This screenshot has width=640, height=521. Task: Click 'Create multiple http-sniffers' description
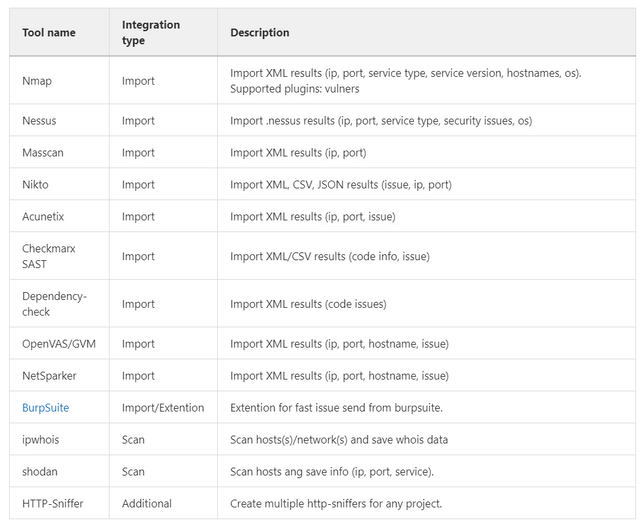[x=336, y=503]
